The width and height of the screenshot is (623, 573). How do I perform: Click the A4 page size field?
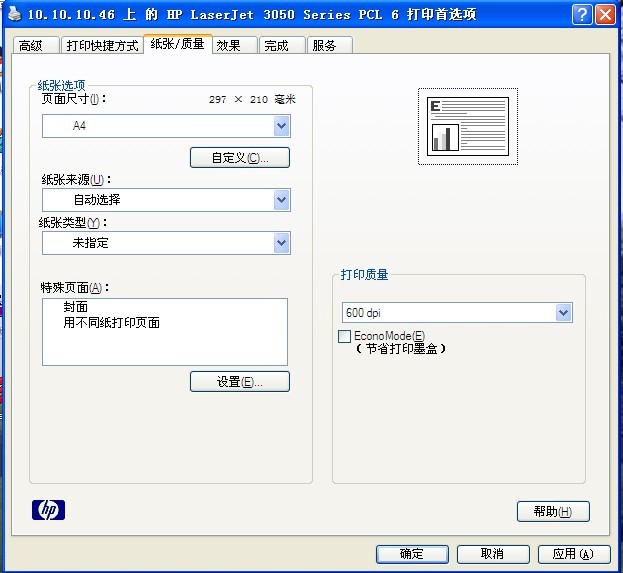point(166,126)
